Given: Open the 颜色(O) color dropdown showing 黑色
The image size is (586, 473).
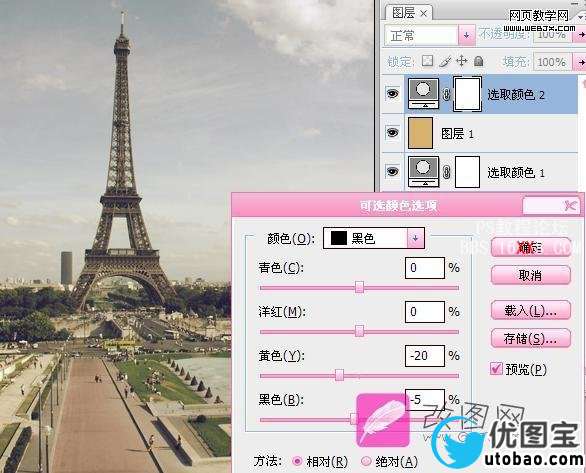Looking at the screenshot, I should 374,238.
